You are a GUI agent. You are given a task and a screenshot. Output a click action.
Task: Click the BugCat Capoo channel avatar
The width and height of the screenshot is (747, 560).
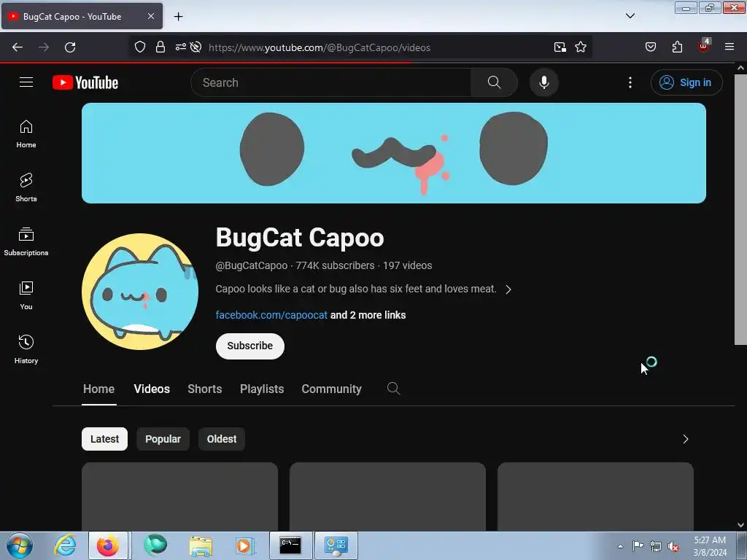[140, 292]
